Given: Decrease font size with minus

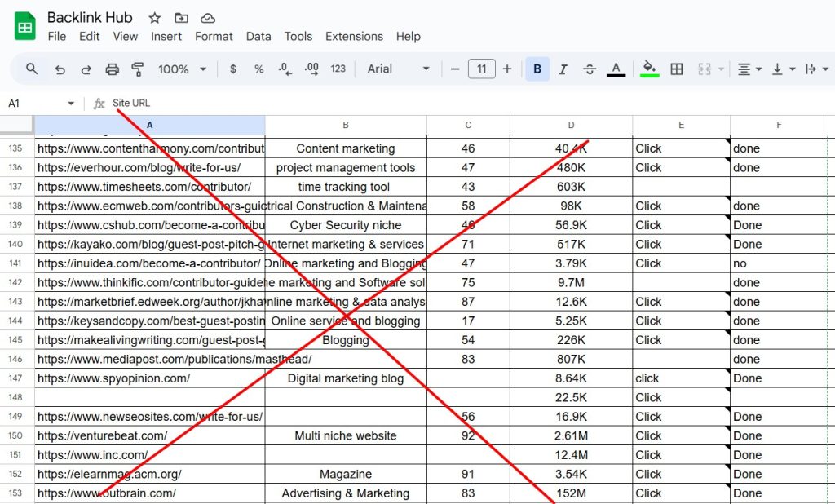Looking at the screenshot, I should 455,69.
